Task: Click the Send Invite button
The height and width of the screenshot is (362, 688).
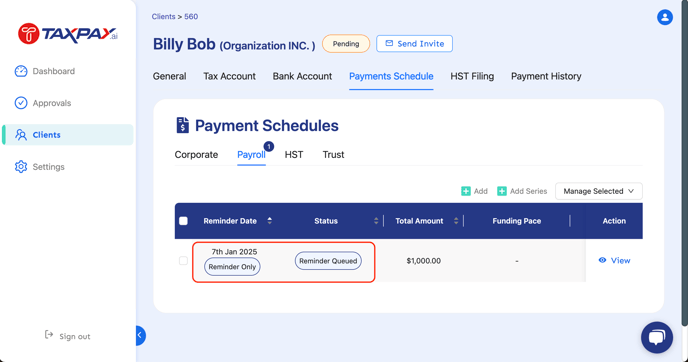Action: click(414, 43)
